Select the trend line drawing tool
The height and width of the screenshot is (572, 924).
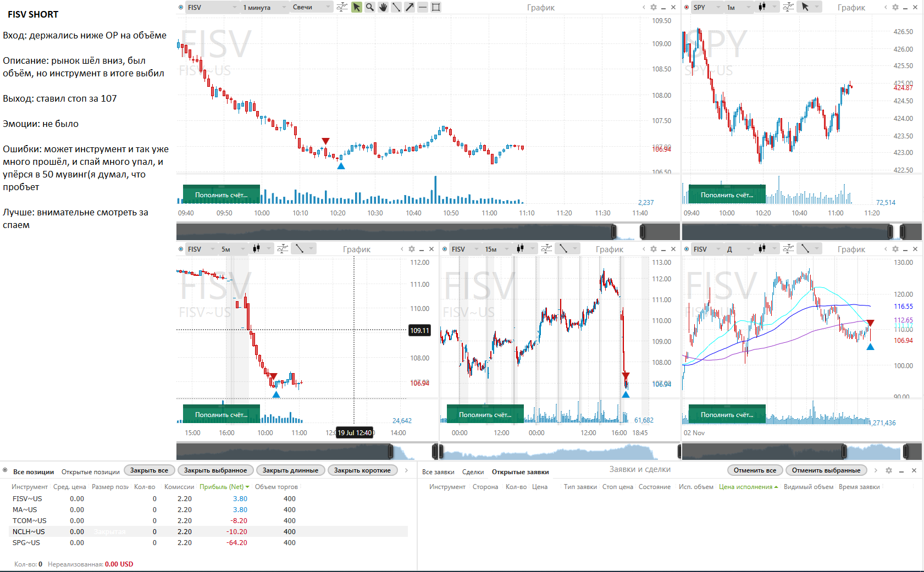(x=396, y=7)
